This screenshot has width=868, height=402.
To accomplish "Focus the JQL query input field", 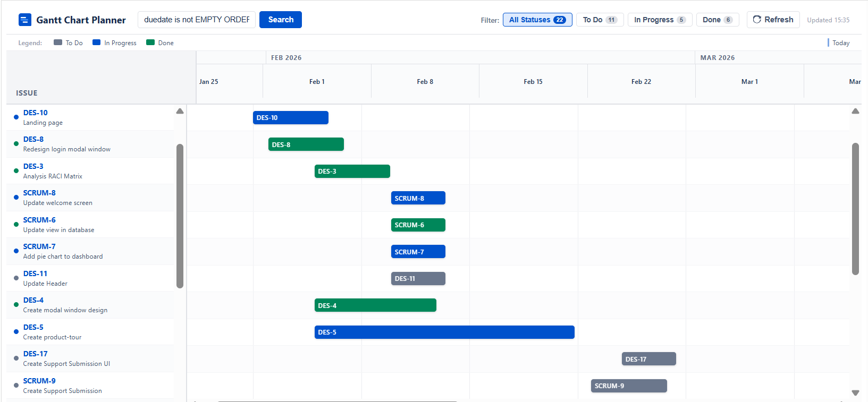I will click(197, 20).
